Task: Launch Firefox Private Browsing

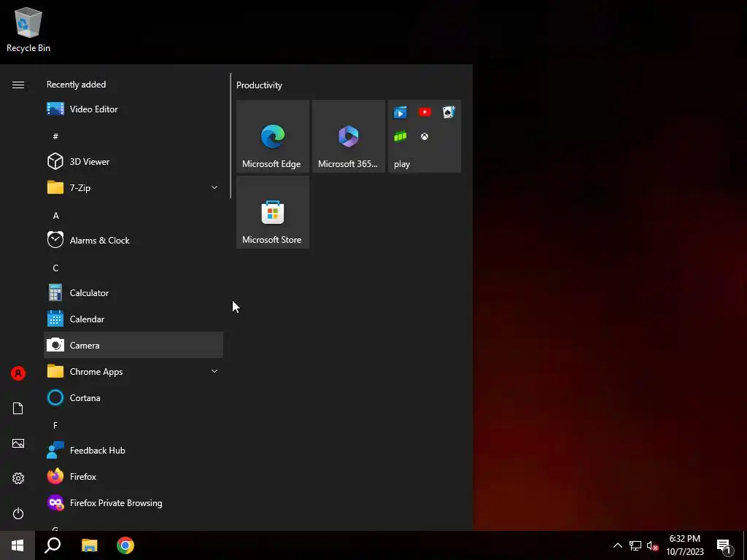Action: [x=133, y=503]
